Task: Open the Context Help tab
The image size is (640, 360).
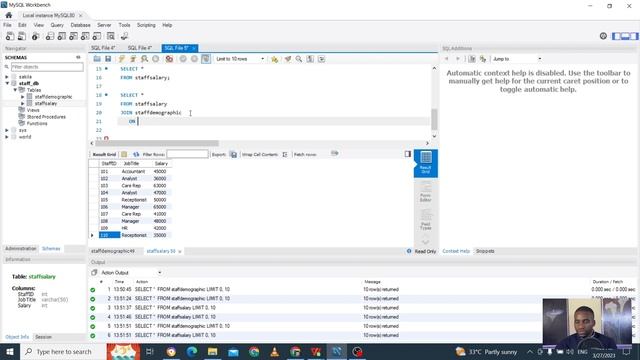Action: click(x=456, y=251)
